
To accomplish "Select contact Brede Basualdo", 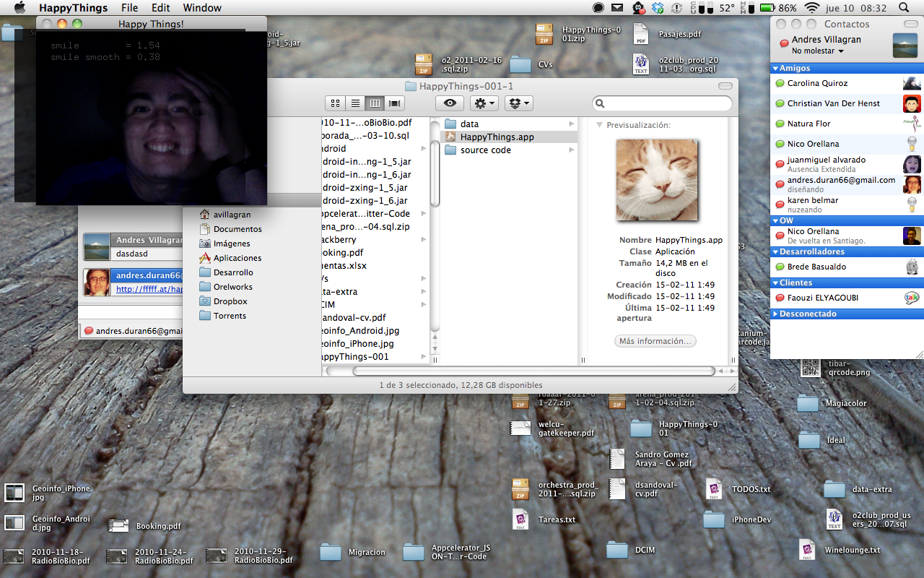I will (847, 267).
